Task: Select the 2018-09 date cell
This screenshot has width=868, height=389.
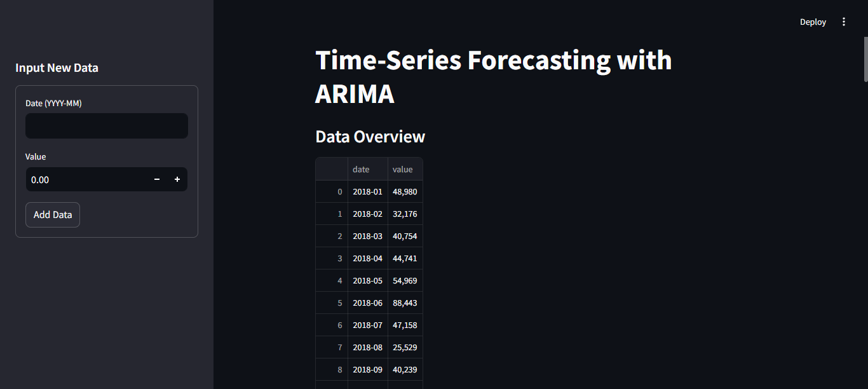Action: point(368,369)
